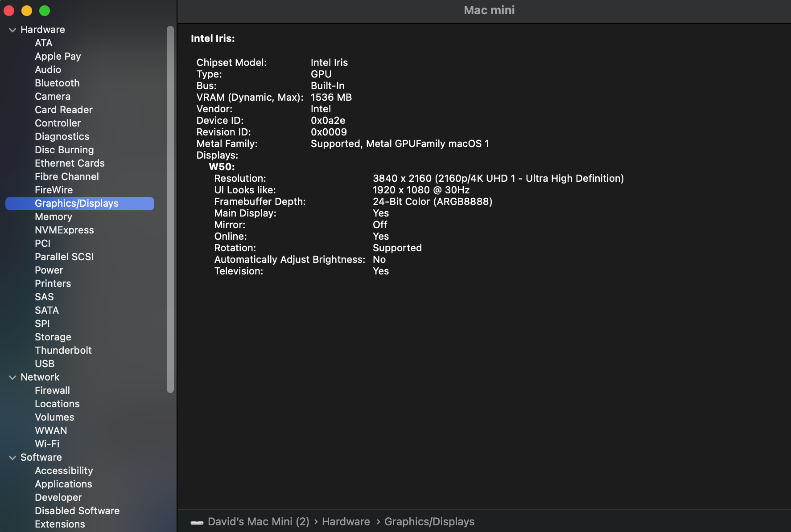Viewport: 791px width, 532px height.
Task: Click the sidebar vertical scrollbar
Action: pyautogui.click(x=170, y=209)
